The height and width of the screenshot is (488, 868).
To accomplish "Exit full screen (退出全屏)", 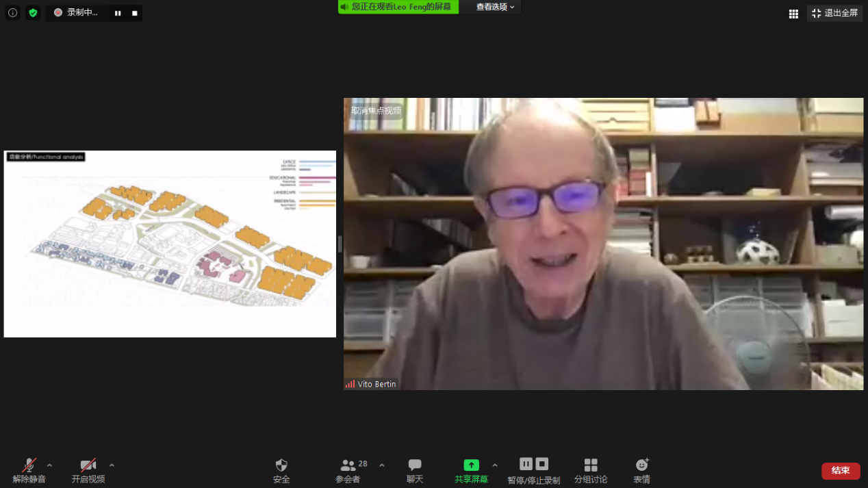I will 834,13.
